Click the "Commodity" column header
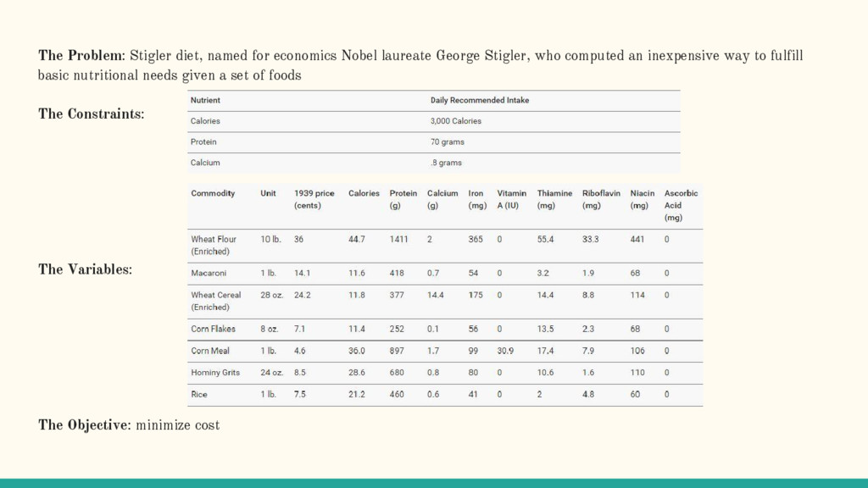 point(213,193)
